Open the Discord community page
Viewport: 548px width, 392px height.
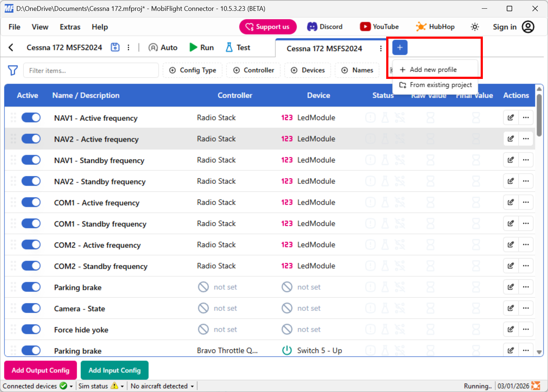(x=325, y=26)
